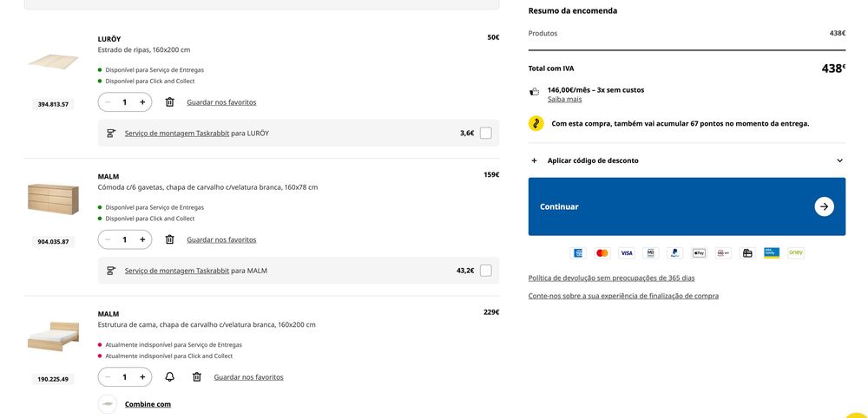The width and height of the screenshot is (868, 418).
Task: Remove MALM dresser using trash icon
Action: pos(169,239)
